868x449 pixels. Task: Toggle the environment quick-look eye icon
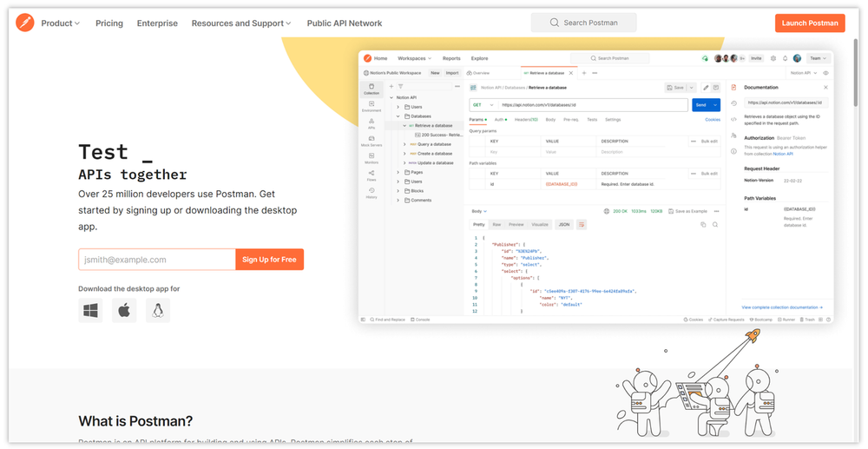coord(826,73)
